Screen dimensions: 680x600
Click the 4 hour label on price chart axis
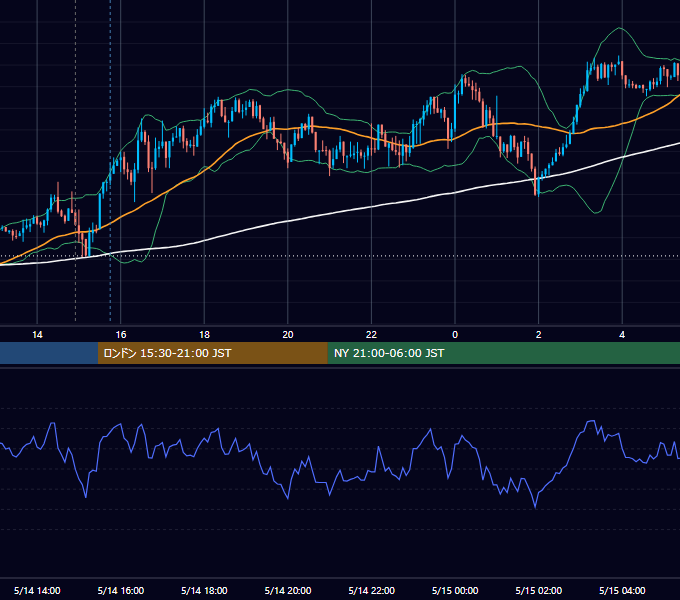pos(622,335)
